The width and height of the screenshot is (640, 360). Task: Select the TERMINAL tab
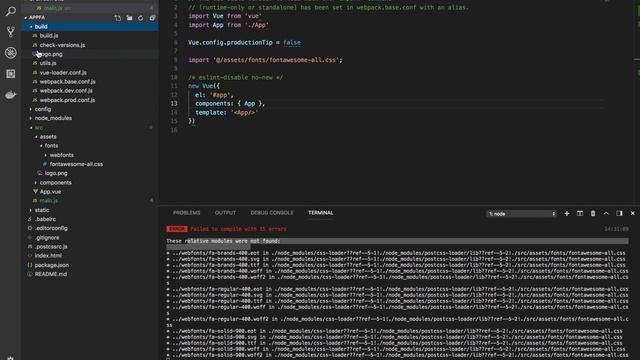coord(321,213)
